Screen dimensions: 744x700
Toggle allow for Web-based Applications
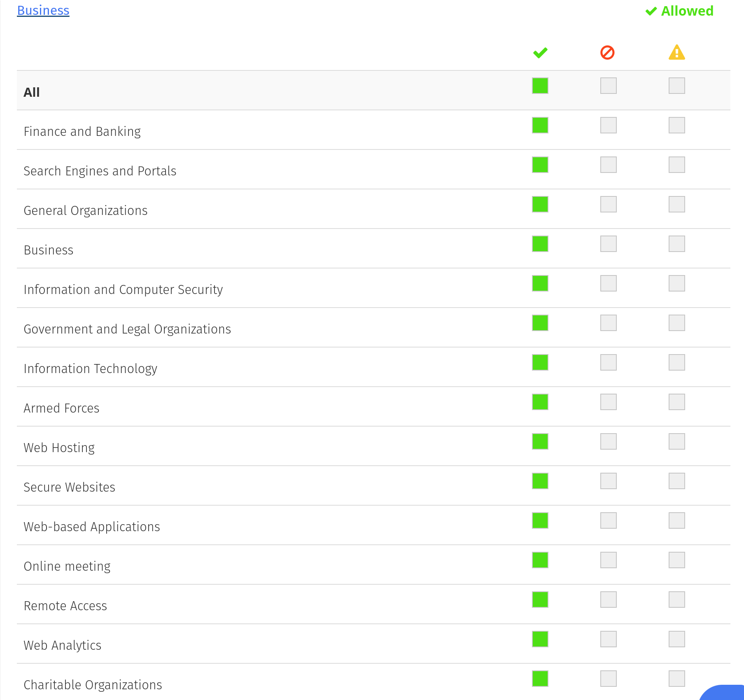click(540, 520)
